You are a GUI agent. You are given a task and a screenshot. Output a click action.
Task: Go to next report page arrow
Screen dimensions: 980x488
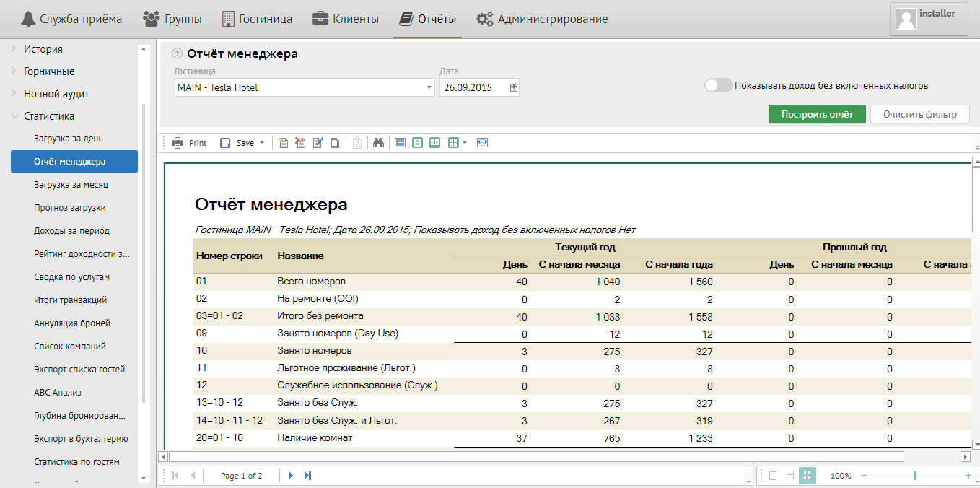291,476
